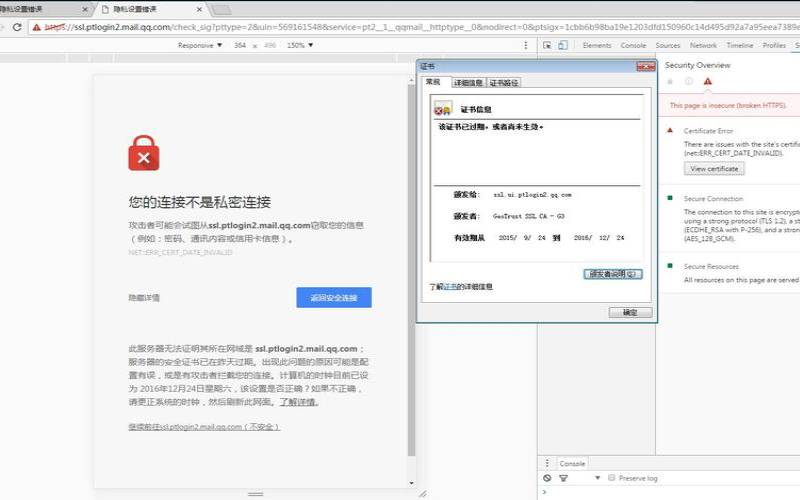Reload the page with the browser refresh button
Screen dimensions: 800x500
(x=17, y=27)
